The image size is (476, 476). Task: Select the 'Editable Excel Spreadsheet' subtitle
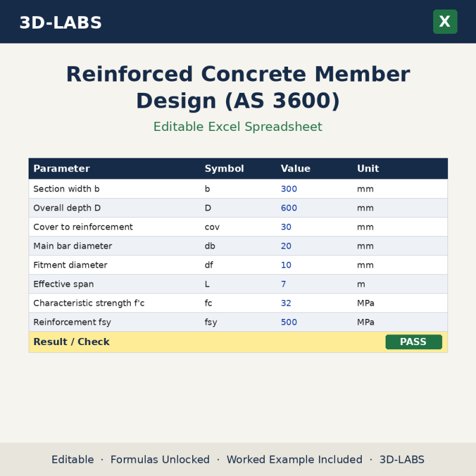237,127
